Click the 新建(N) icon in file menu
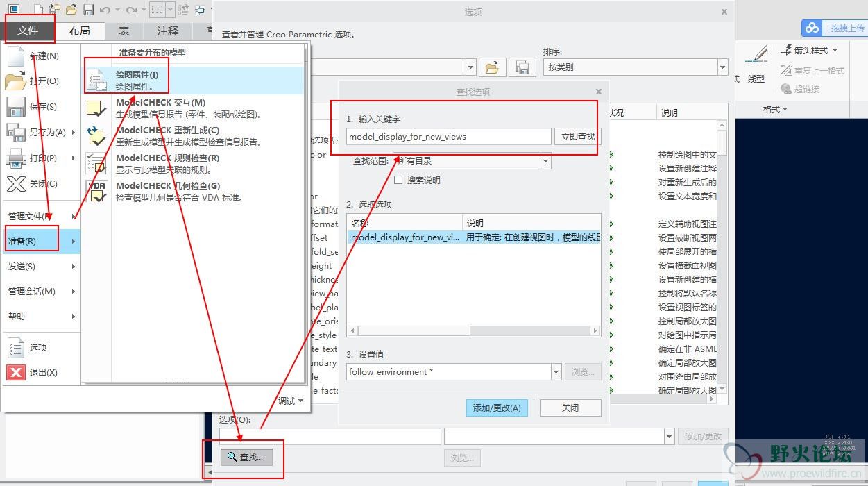The width and height of the screenshot is (868, 486). 16,56
